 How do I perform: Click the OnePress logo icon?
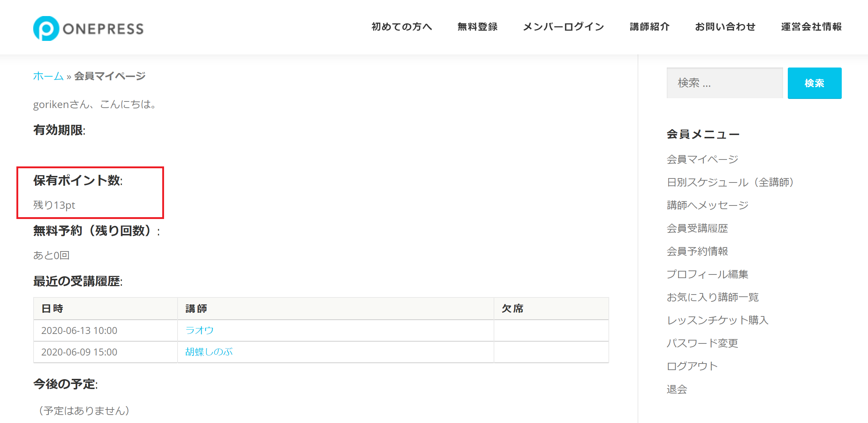pyautogui.click(x=46, y=28)
